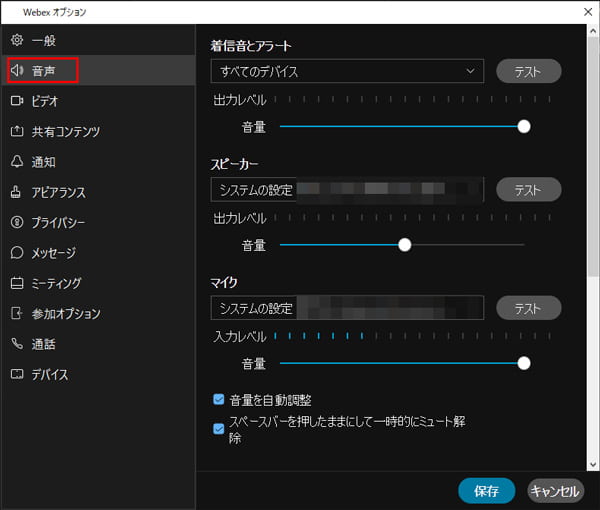Click the スピーカー section heading
Viewport: 600px width, 510px height.
point(234,164)
